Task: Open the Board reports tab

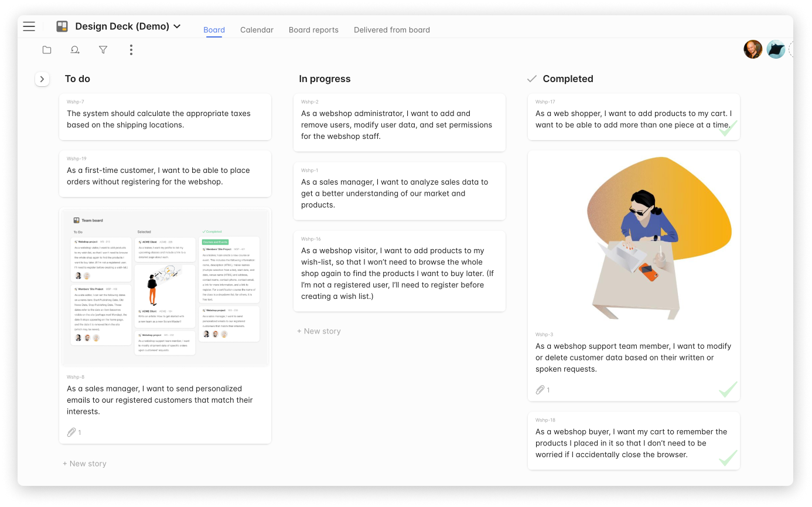Action: click(313, 30)
